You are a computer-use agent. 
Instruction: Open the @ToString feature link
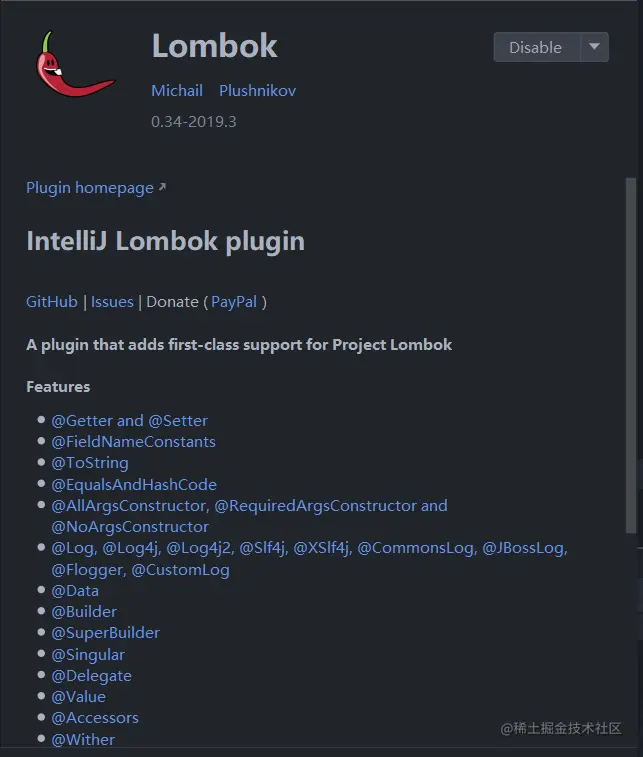[90, 463]
